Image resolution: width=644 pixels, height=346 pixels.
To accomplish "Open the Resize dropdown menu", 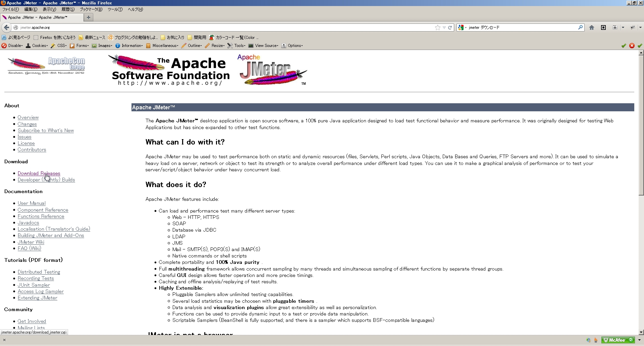I will [215, 46].
